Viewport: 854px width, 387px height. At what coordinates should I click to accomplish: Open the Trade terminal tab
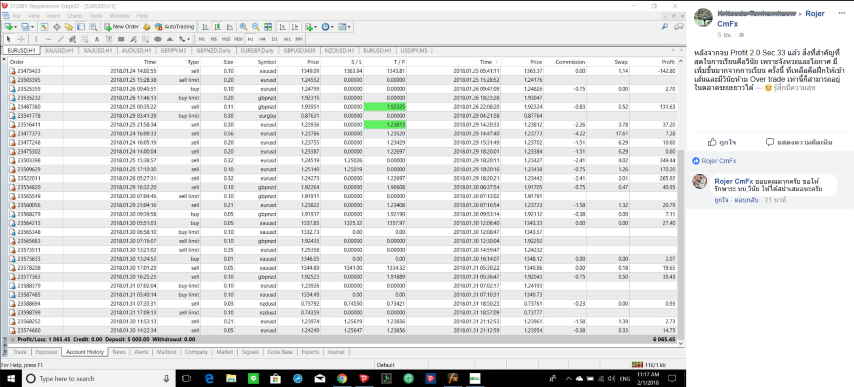[20, 352]
